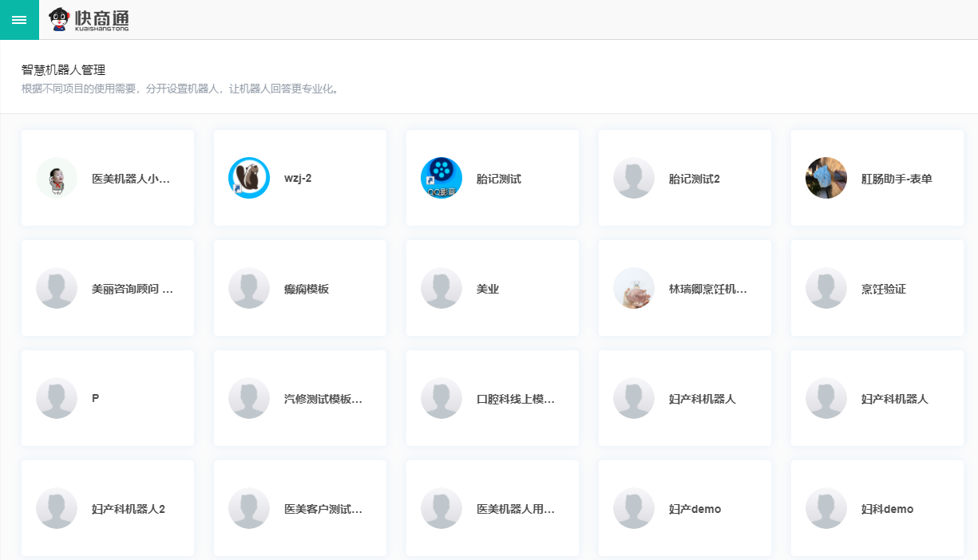
Task: Click the wzj-2 squirrel avatar
Action: (249, 178)
